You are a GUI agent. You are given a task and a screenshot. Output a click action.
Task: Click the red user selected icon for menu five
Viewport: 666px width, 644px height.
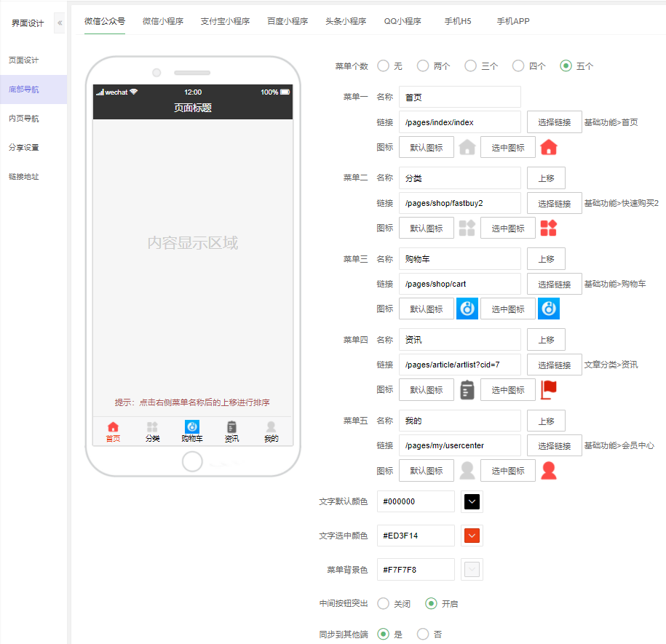[549, 471]
